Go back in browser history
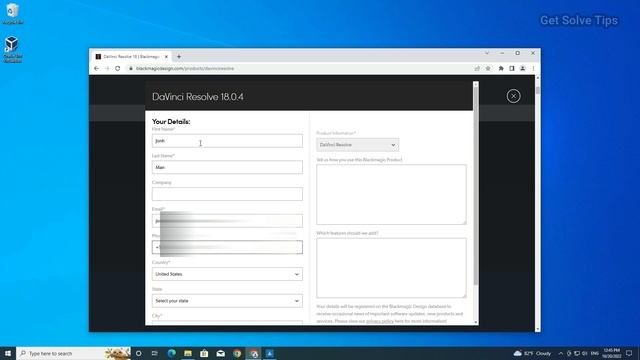640x360 pixels. click(96, 69)
